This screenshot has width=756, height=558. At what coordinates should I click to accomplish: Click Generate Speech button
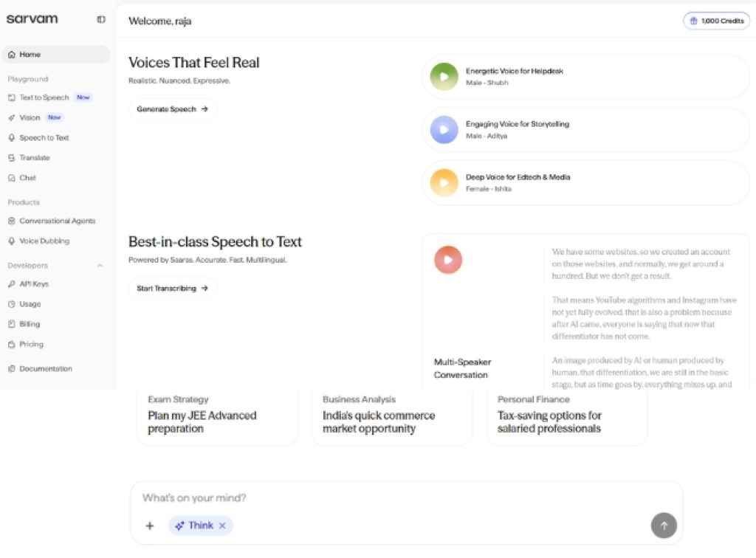pyautogui.click(x=173, y=109)
